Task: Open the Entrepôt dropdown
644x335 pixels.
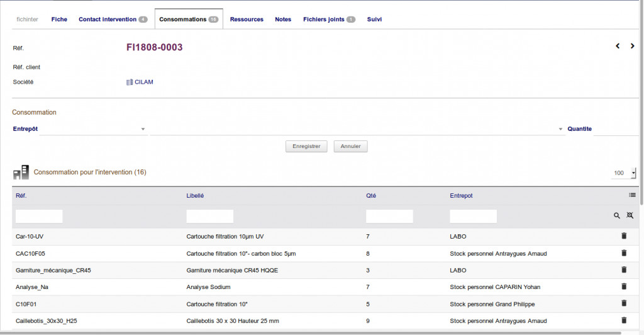Action: coord(93,129)
